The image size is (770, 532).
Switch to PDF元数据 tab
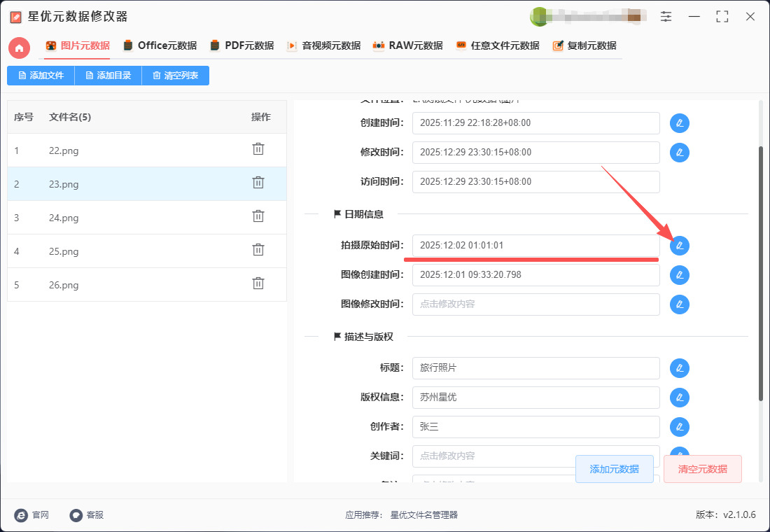[241, 45]
